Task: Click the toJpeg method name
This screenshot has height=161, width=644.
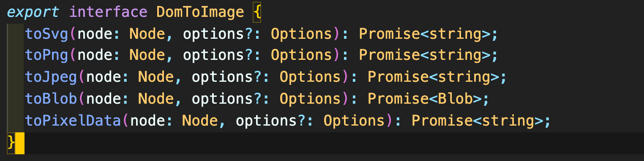Action: click(x=51, y=78)
